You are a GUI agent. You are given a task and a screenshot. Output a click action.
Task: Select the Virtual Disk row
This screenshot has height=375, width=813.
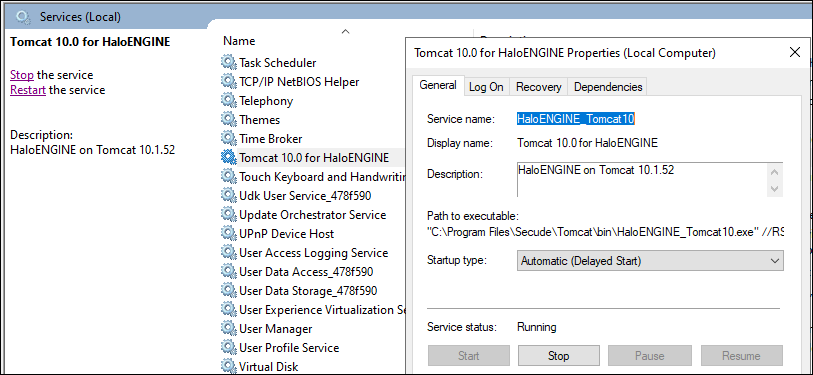(x=313, y=366)
